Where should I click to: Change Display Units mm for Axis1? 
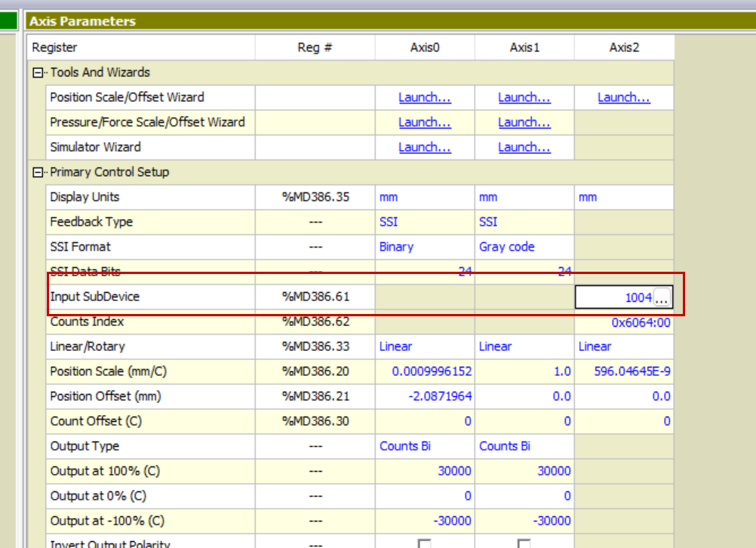524,197
